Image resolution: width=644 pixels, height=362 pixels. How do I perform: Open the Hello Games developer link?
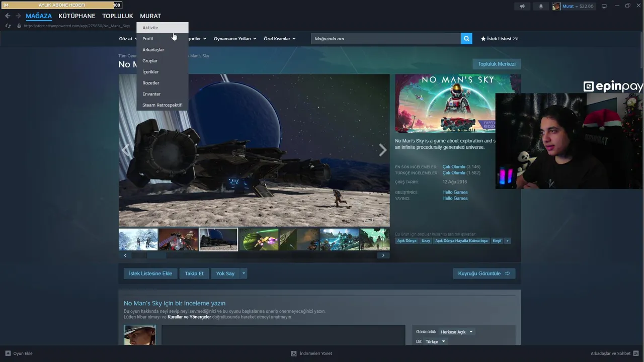click(x=455, y=192)
